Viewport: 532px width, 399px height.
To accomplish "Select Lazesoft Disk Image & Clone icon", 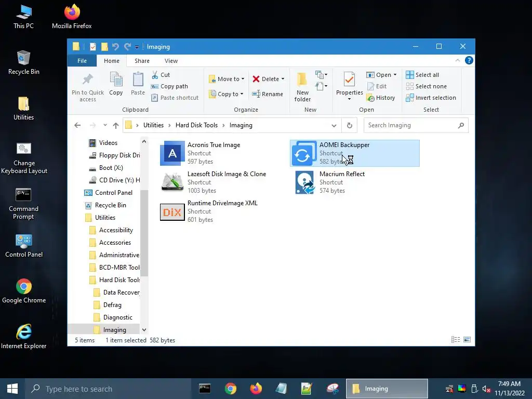I will [x=172, y=182].
